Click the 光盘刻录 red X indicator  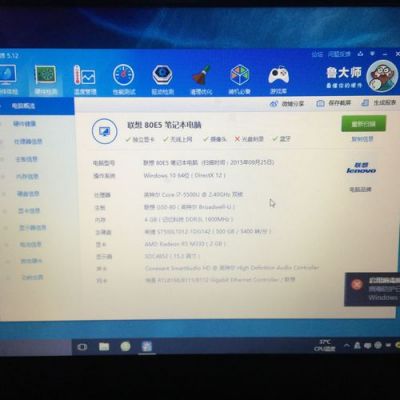[x=249, y=139]
